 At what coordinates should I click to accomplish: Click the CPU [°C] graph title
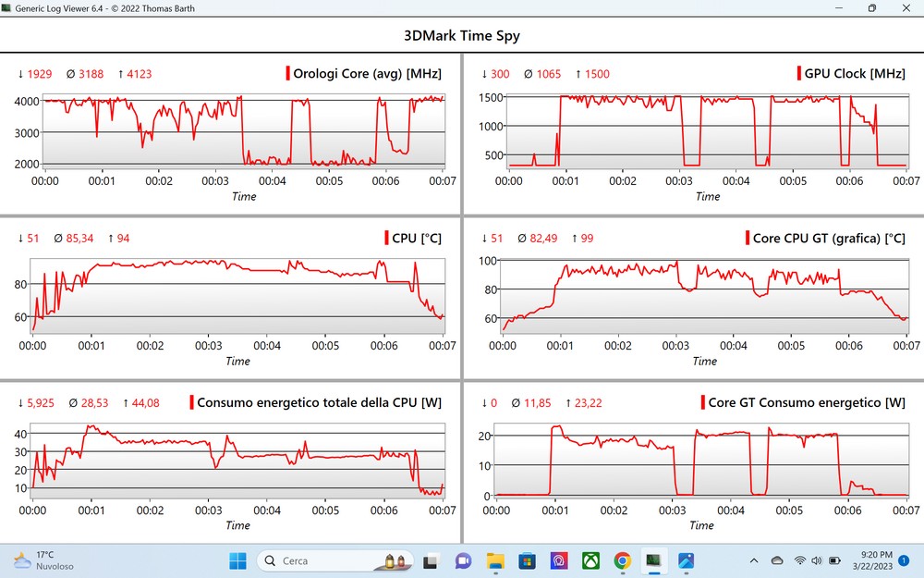(417, 239)
